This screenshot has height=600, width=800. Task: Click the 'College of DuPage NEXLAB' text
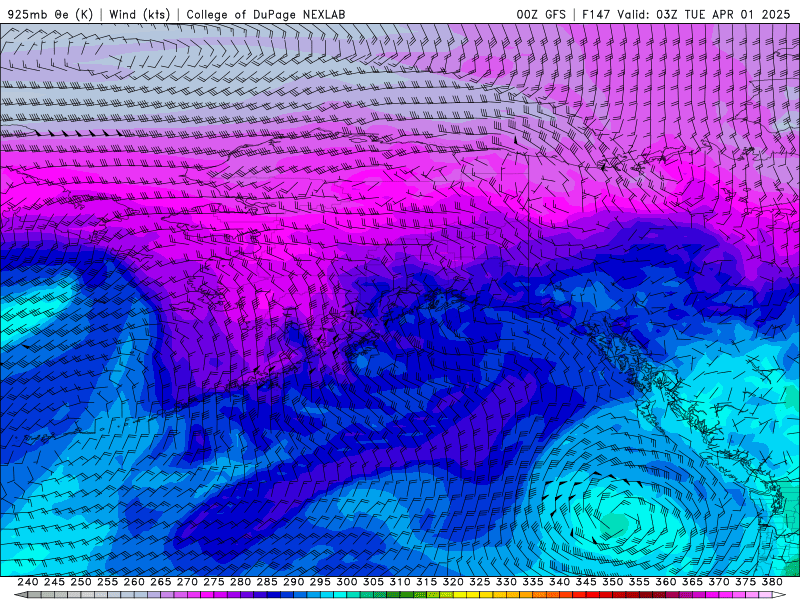[x=266, y=14]
